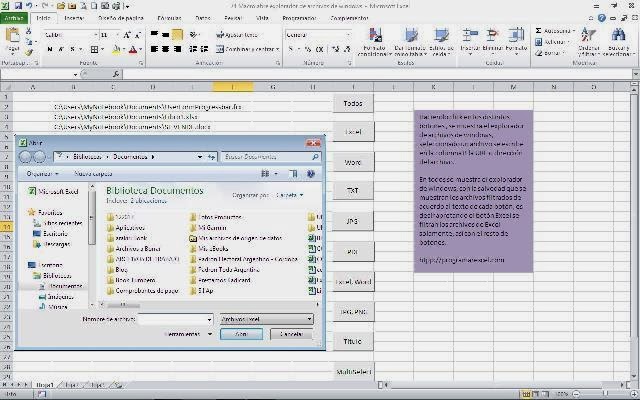The width and height of the screenshot is (640, 400).
Task: Toggle center horizontal alignment
Action: 165,49
